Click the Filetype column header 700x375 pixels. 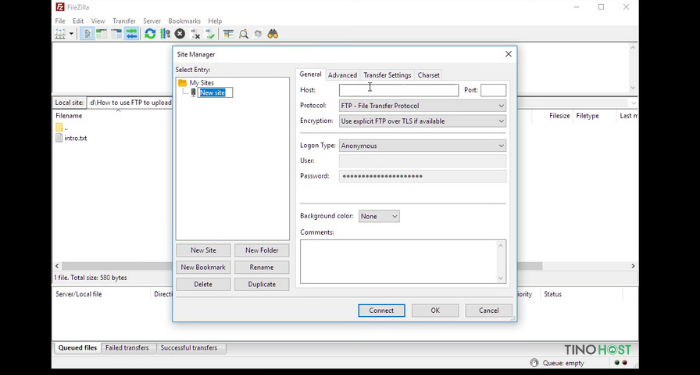pyautogui.click(x=588, y=116)
